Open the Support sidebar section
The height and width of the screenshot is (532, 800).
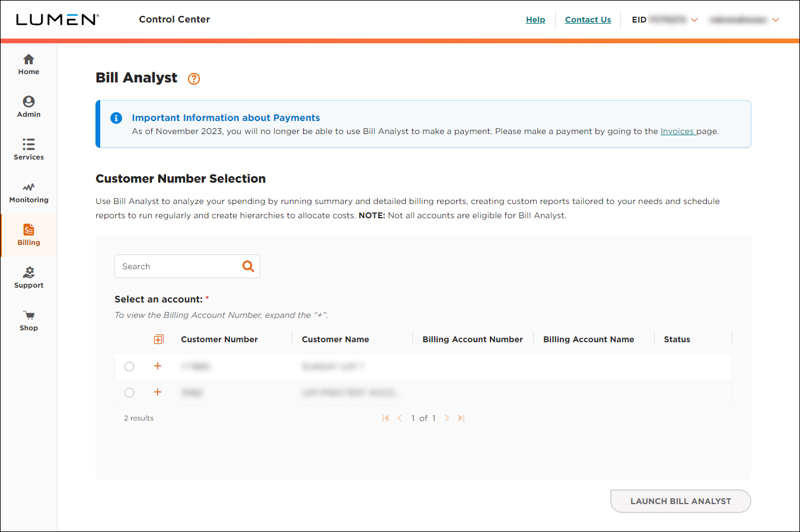28,278
